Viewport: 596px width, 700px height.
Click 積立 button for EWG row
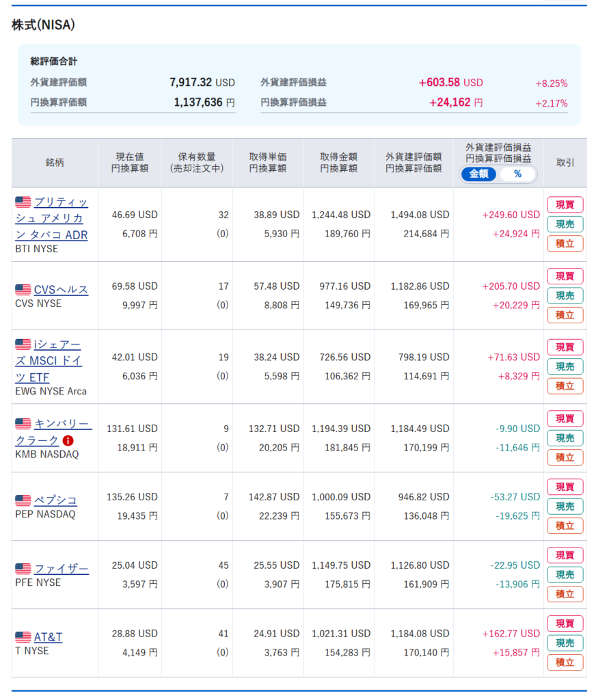565,386
